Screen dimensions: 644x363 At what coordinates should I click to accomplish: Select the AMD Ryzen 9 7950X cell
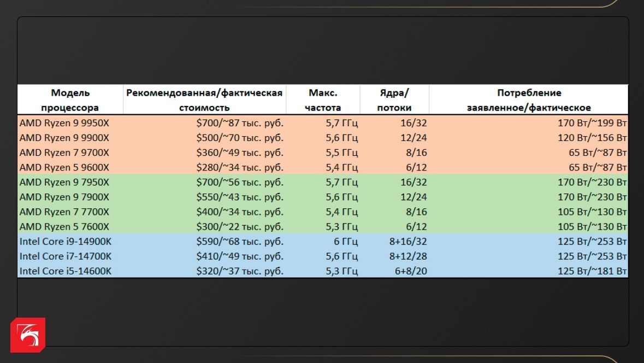click(x=64, y=182)
